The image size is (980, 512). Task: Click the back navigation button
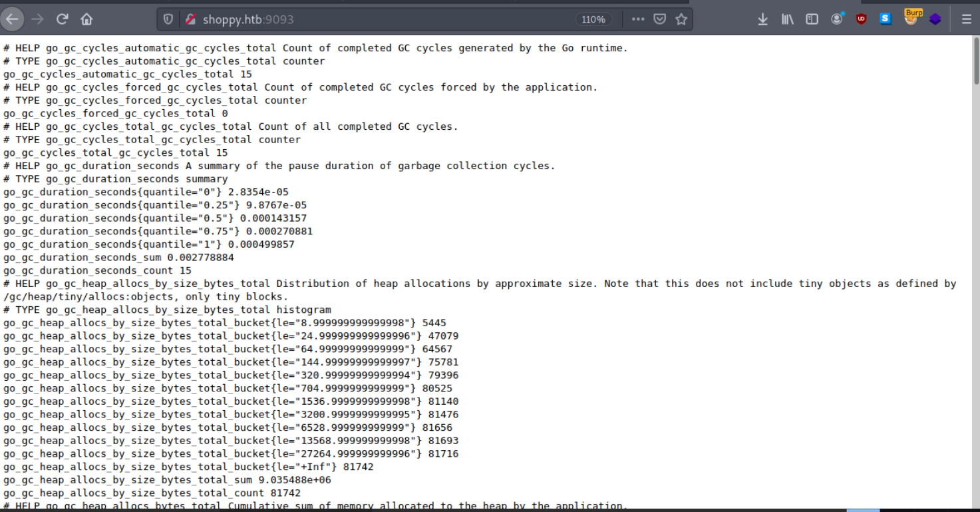[x=12, y=19]
